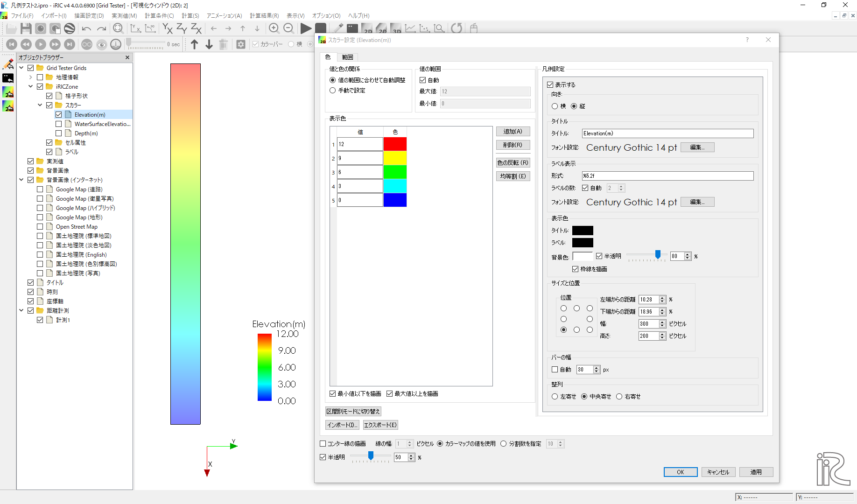Select the 手動で設定 radio button

point(333,91)
